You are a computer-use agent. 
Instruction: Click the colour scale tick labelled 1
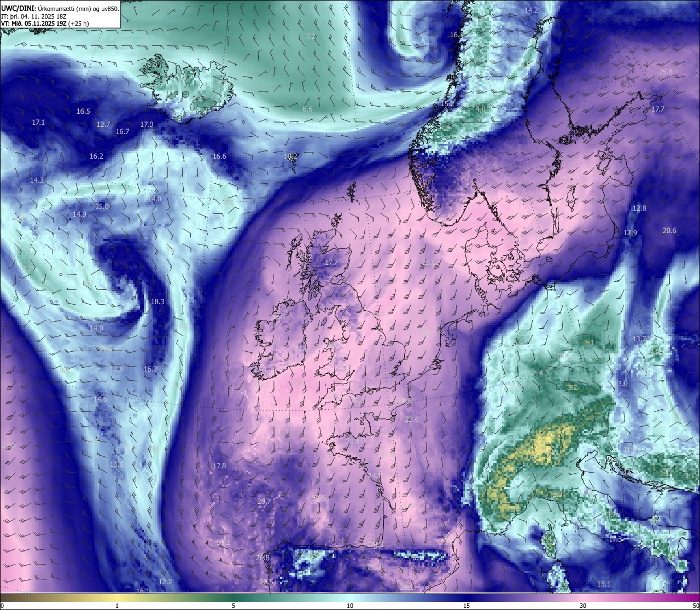pyautogui.click(x=117, y=606)
